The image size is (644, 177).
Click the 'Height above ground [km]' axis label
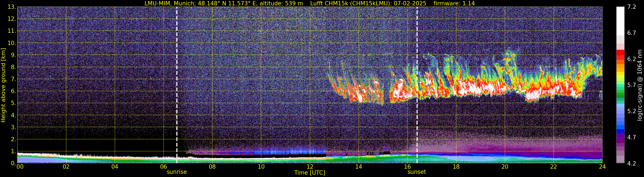3,85
